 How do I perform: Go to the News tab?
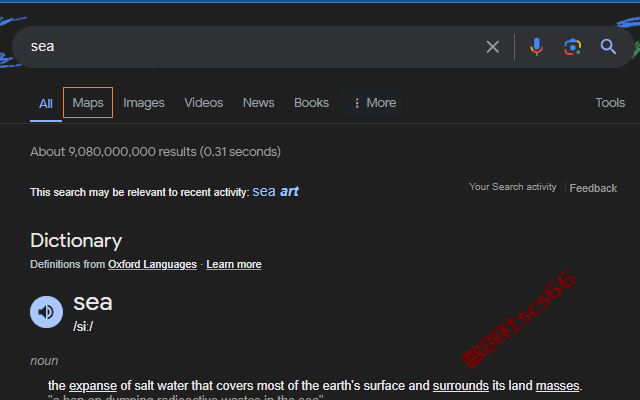click(258, 103)
